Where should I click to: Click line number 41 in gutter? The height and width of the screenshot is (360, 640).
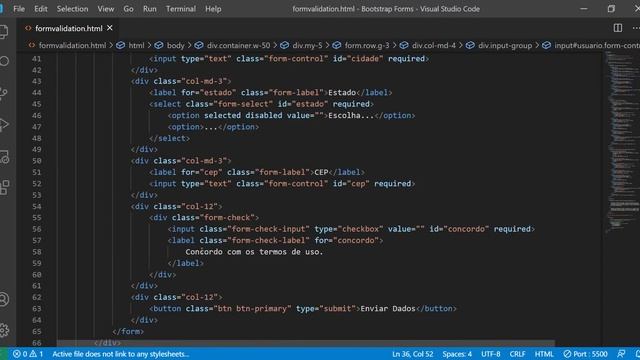point(36,59)
